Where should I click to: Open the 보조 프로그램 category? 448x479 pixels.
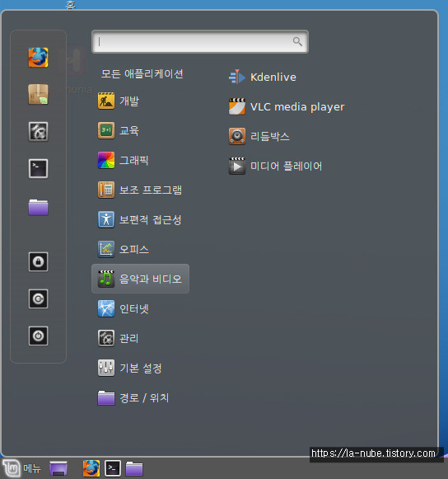point(140,190)
